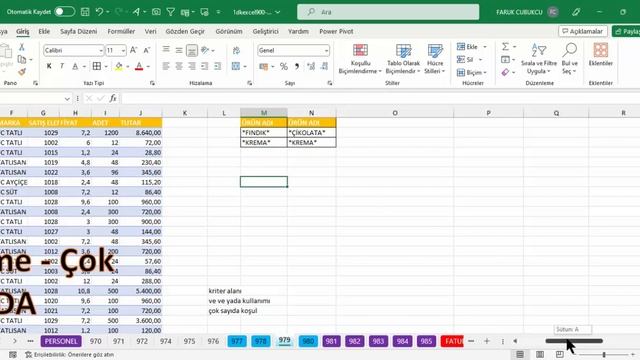Click the Paylaş share button
Image resolution: width=640 pixels, height=360 pixels.
click(627, 31)
